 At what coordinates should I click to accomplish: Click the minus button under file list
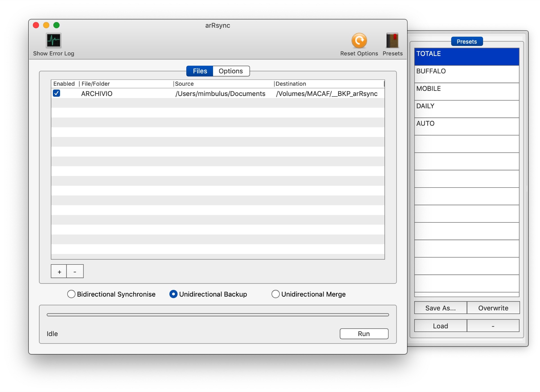(75, 271)
